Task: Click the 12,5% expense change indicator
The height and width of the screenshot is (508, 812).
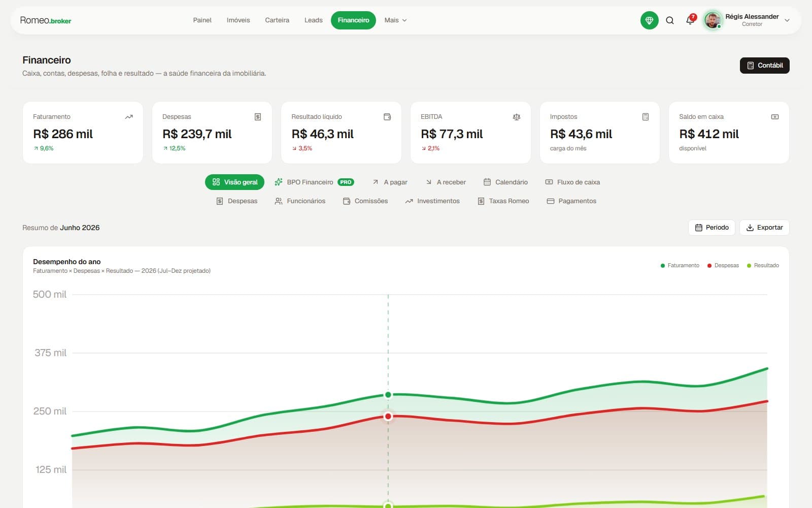Action: [x=174, y=148]
